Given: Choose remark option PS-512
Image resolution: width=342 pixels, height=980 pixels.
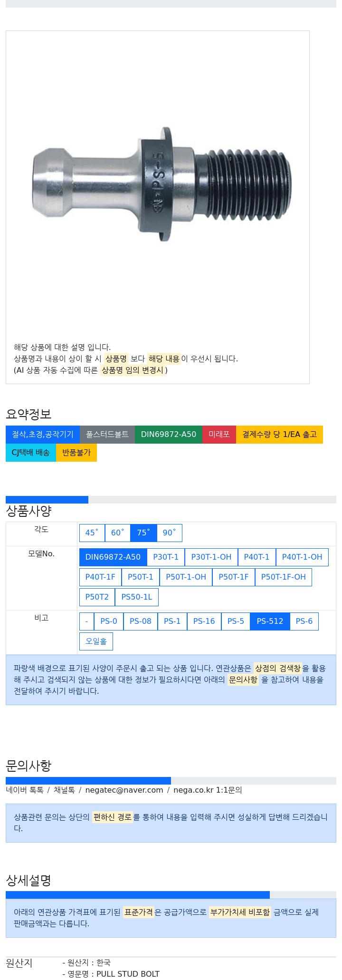Looking at the screenshot, I should (270, 621).
